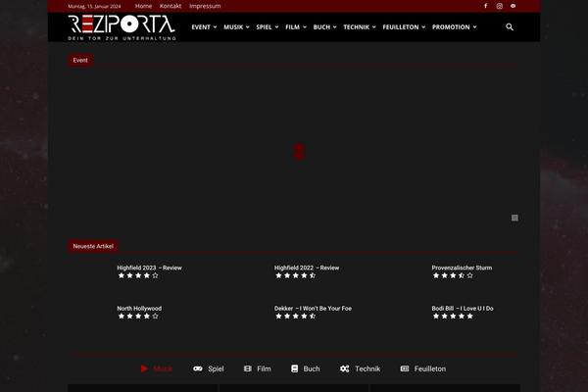Expand the Feuilleton menu chevron
Screen dimensions: 588x392
(x=423, y=27)
